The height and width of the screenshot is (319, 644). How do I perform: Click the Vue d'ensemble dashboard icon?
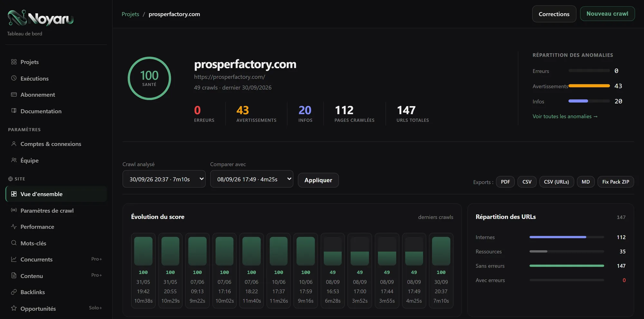[14, 194]
